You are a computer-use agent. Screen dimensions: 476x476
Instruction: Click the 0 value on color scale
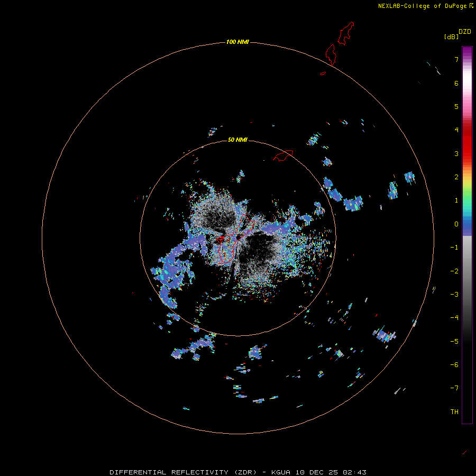point(456,224)
